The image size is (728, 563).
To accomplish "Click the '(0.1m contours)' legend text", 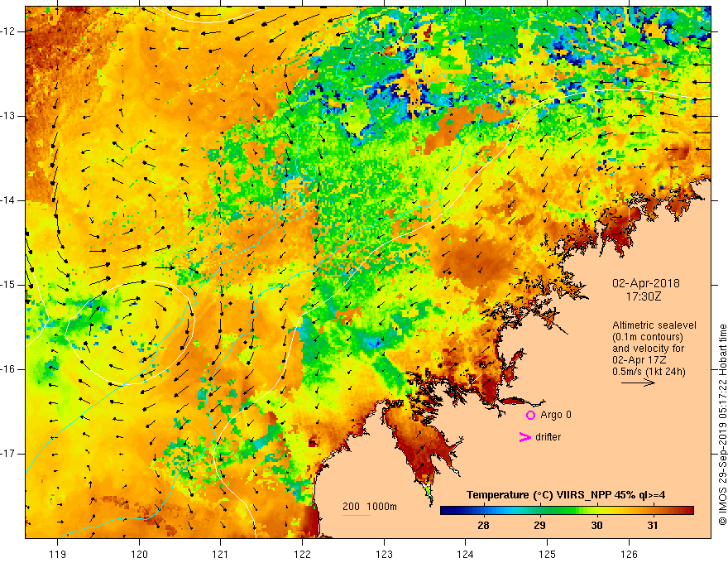I will 648,337.
